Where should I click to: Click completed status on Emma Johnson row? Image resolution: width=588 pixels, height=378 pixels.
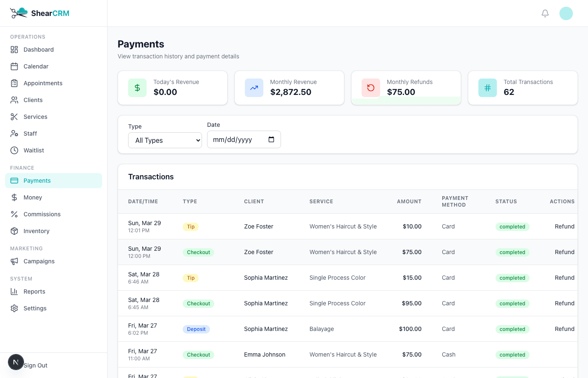point(512,355)
